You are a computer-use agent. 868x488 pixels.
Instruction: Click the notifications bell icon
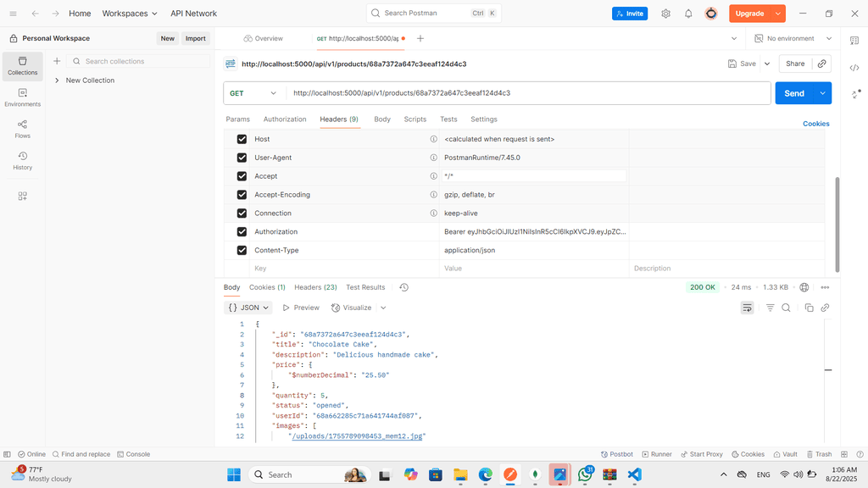pos(688,14)
